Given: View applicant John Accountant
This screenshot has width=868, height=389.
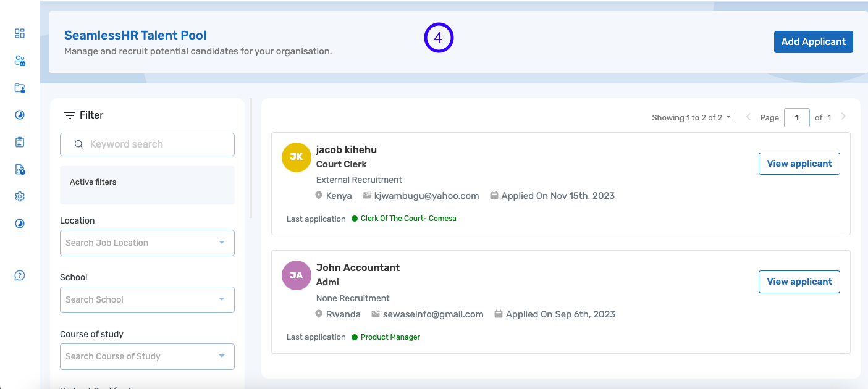Looking at the screenshot, I should coord(799,282).
